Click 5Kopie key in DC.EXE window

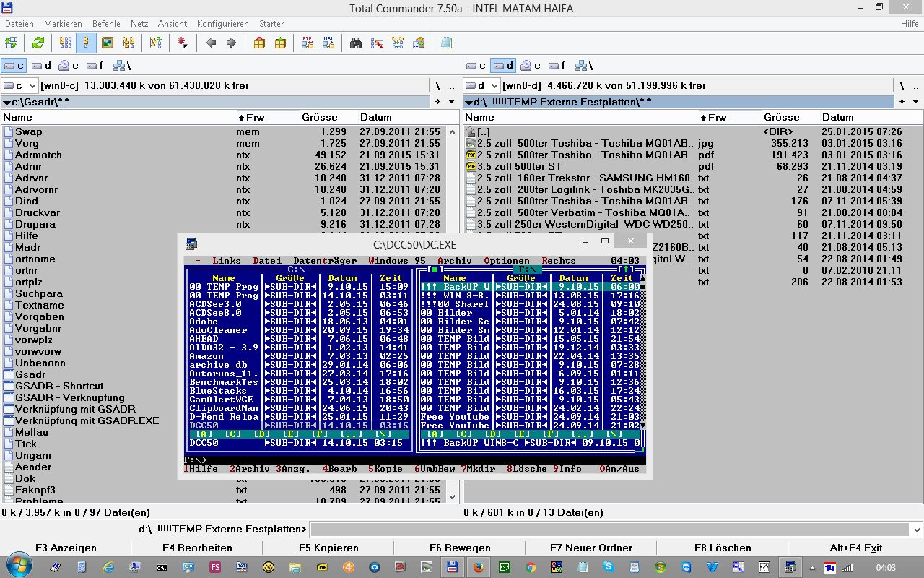pos(386,469)
